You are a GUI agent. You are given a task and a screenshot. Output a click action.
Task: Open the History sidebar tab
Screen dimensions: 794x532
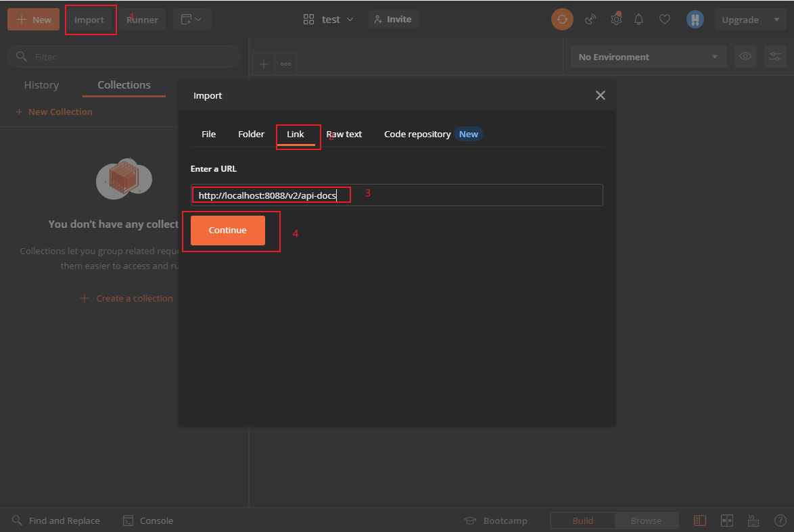[x=41, y=85]
